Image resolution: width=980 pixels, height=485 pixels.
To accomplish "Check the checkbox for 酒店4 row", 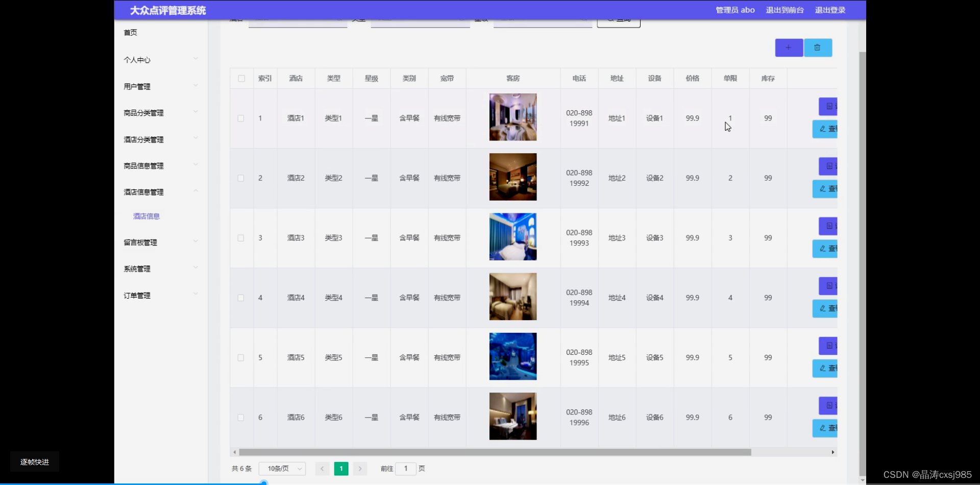I will [241, 298].
